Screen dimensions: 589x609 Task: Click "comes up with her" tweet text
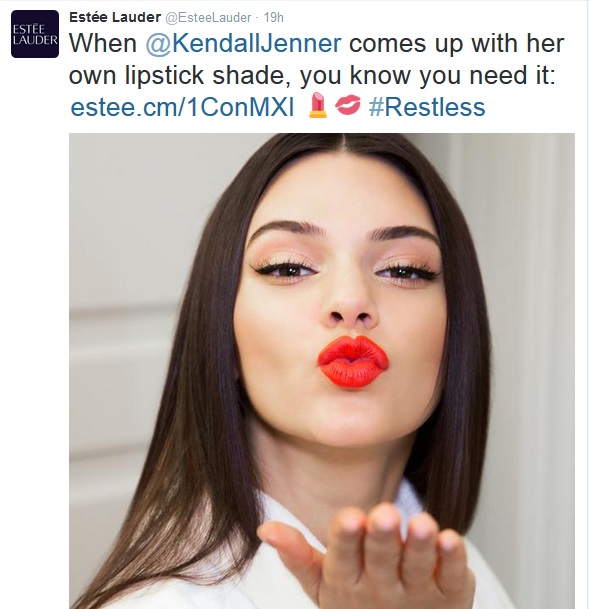click(457, 44)
